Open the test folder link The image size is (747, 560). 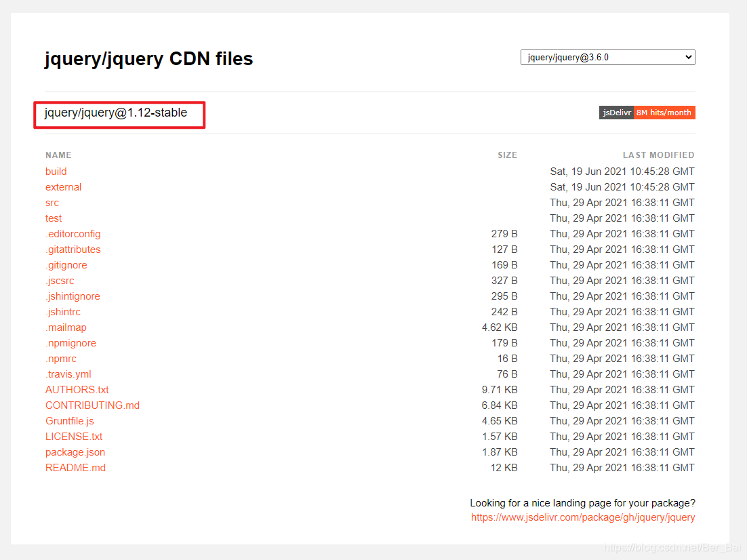click(x=54, y=218)
